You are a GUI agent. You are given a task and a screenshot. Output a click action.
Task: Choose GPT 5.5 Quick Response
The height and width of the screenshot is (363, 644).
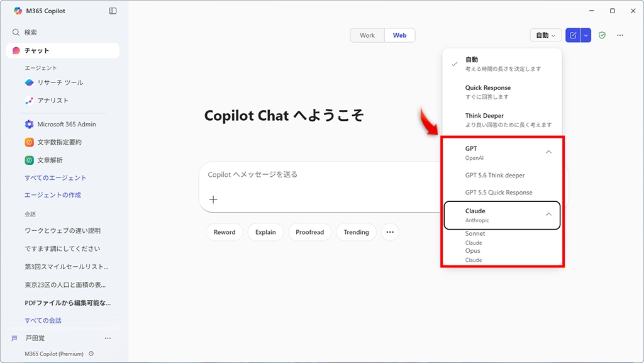(x=499, y=193)
